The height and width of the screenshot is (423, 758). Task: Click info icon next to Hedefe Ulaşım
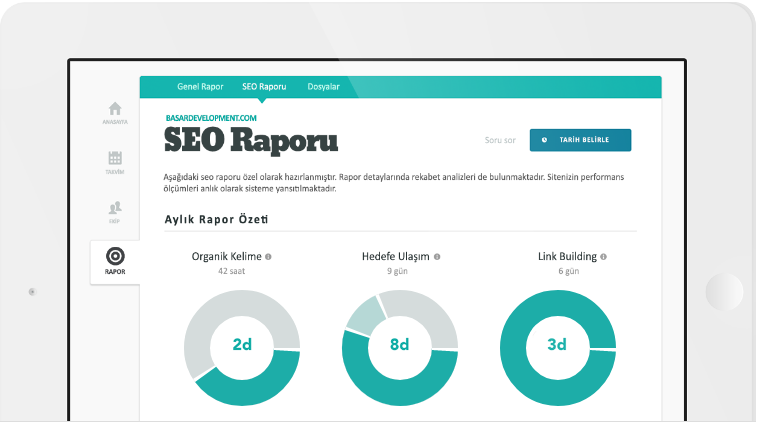coord(437,257)
